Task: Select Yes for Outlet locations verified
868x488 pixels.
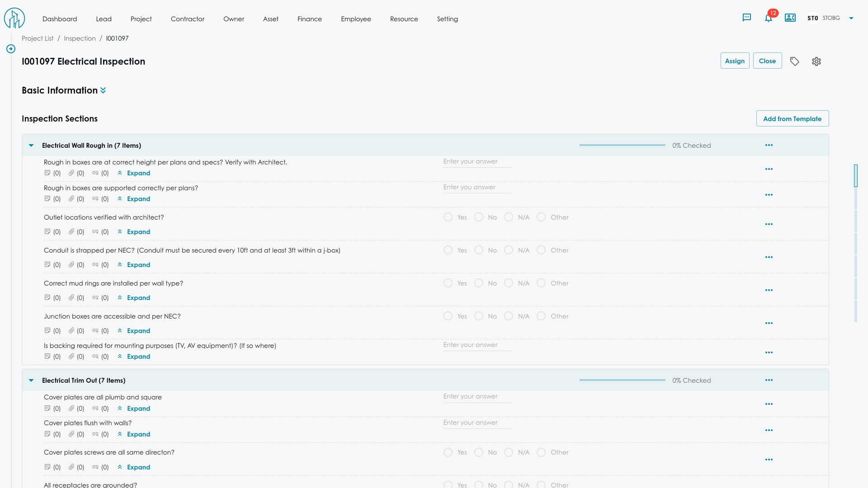Action: point(448,217)
